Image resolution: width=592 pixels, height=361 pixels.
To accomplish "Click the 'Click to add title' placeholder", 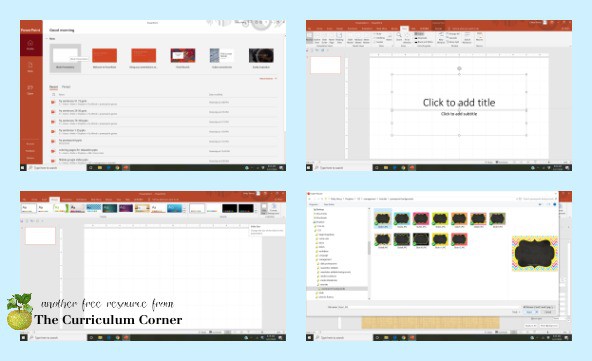I will point(459,102).
